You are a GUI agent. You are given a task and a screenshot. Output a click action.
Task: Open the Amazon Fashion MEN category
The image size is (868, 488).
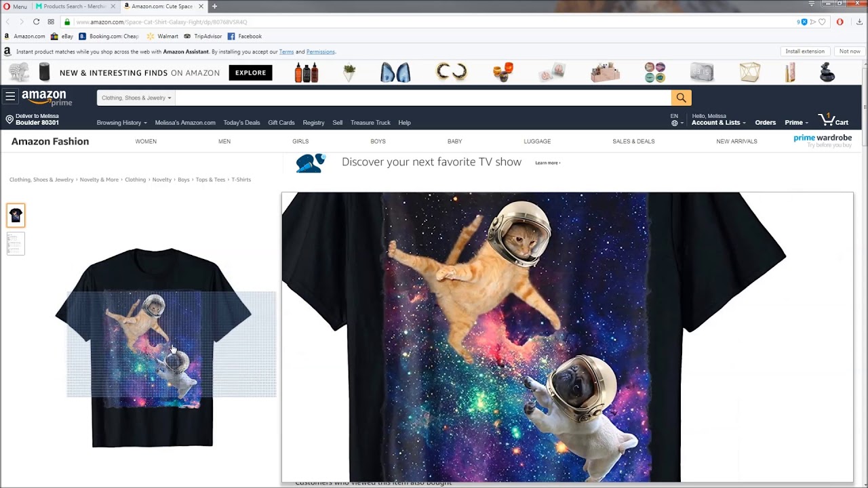[224, 142]
